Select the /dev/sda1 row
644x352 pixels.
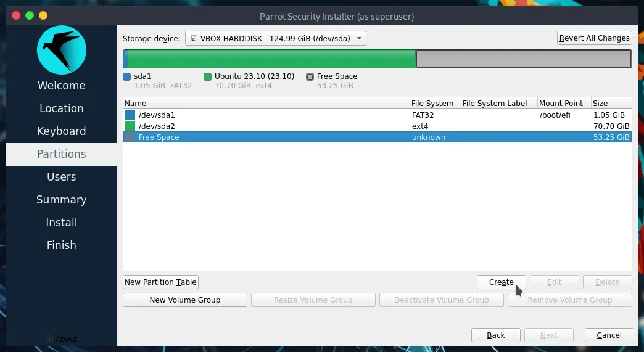377,115
